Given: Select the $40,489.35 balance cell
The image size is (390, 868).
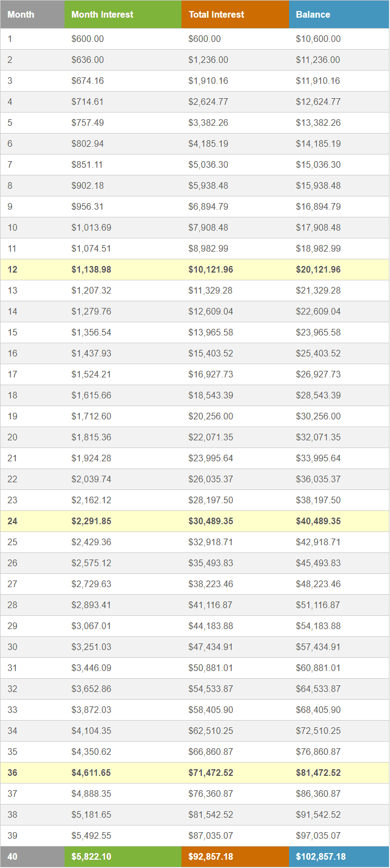Looking at the screenshot, I should coord(318,521).
